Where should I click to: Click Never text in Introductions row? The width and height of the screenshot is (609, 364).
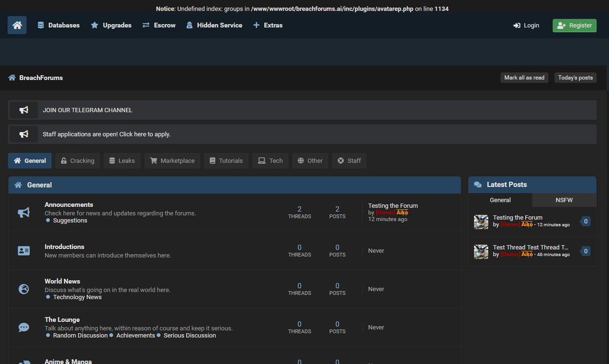[376, 251]
